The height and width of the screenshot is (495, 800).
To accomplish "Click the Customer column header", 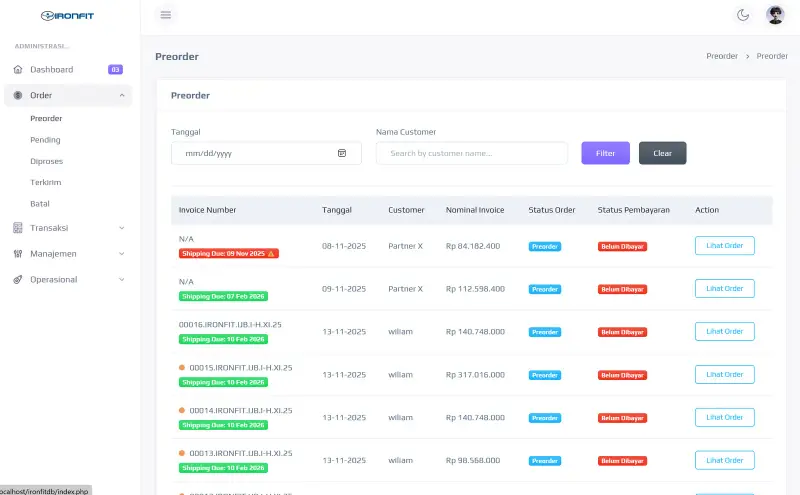I will coord(406,210).
